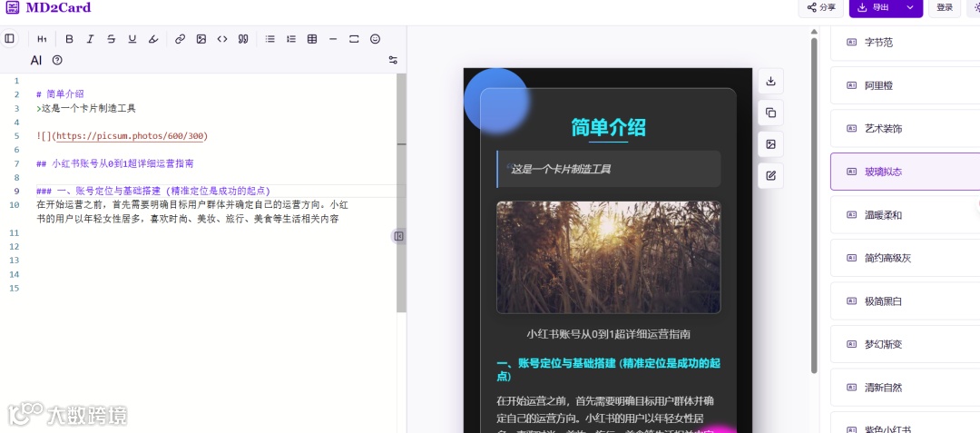This screenshot has width=980, height=433.
Task: Click the '>这是一个卡片制造工具' line in editor
Action: [x=86, y=108]
